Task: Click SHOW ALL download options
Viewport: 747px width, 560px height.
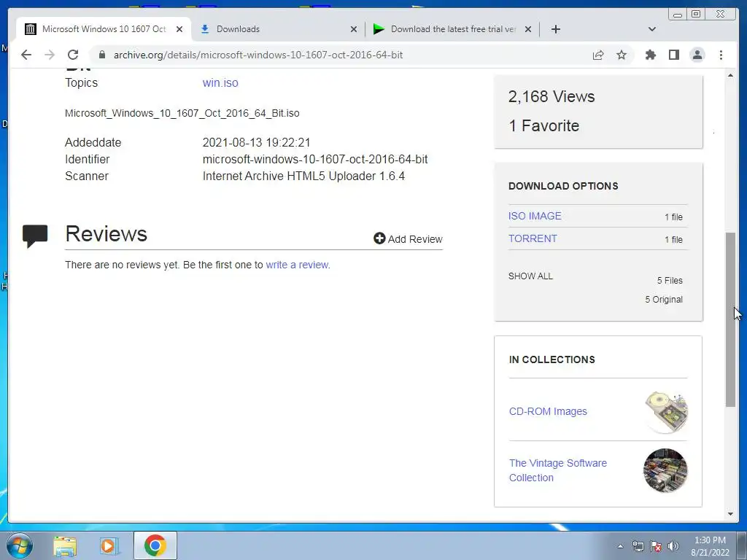Action: 530,276
